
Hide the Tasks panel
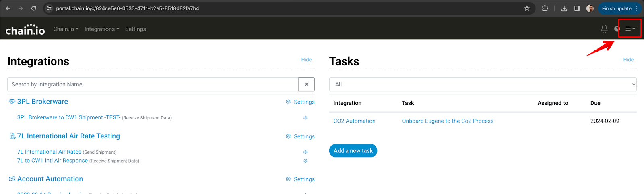click(x=628, y=60)
